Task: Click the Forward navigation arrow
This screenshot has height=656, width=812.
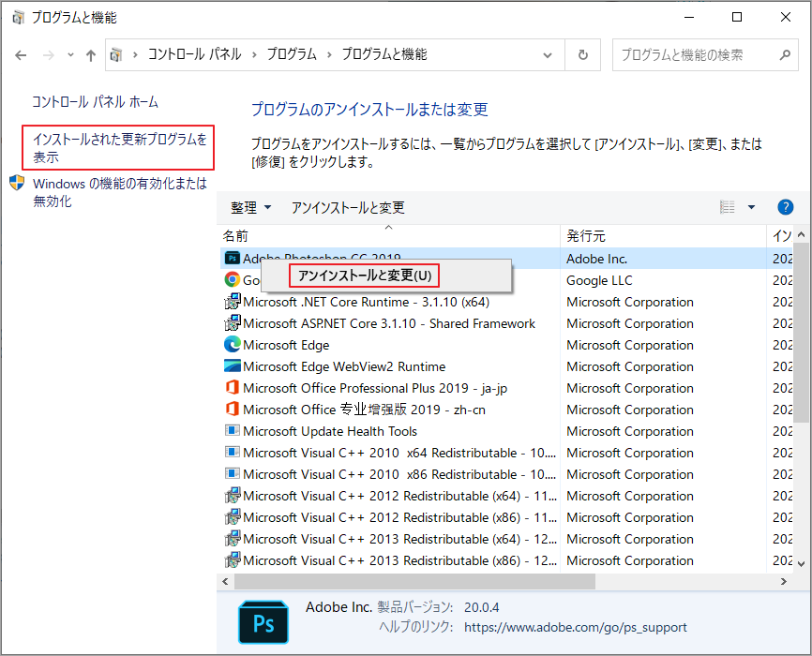Action: pos(48,55)
